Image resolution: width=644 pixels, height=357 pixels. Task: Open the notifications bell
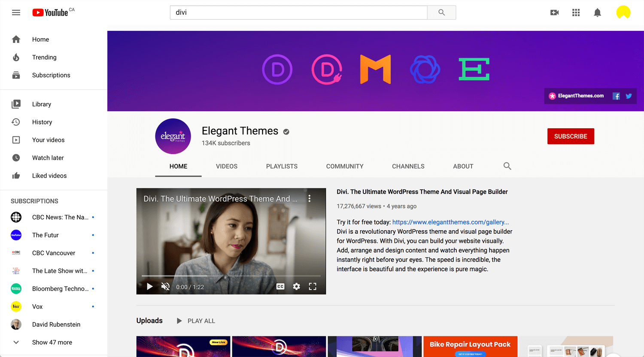coord(597,12)
